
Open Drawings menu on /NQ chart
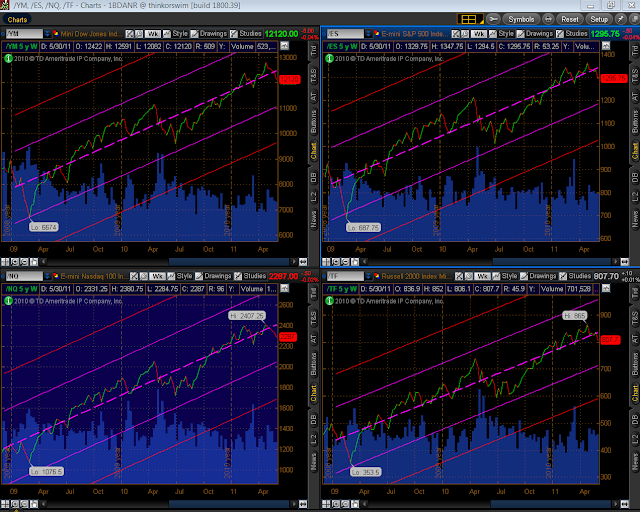point(213,276)
